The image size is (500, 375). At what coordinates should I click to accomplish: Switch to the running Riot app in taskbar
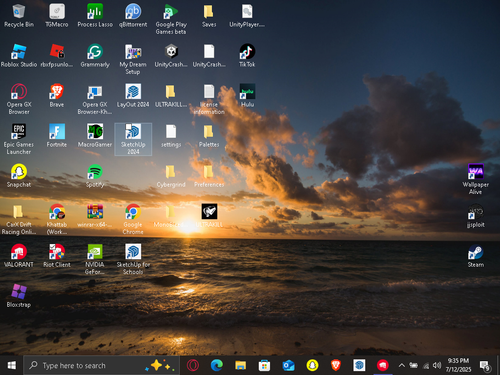tap(383, 365)
